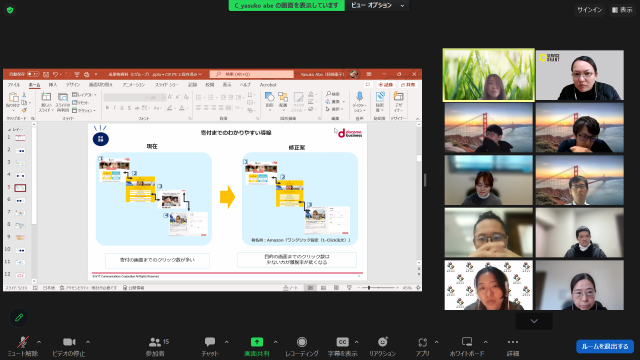This screenshot has width=640, height=360.
Task: Open the view options dropdown at top
Action: coord(377,5)
